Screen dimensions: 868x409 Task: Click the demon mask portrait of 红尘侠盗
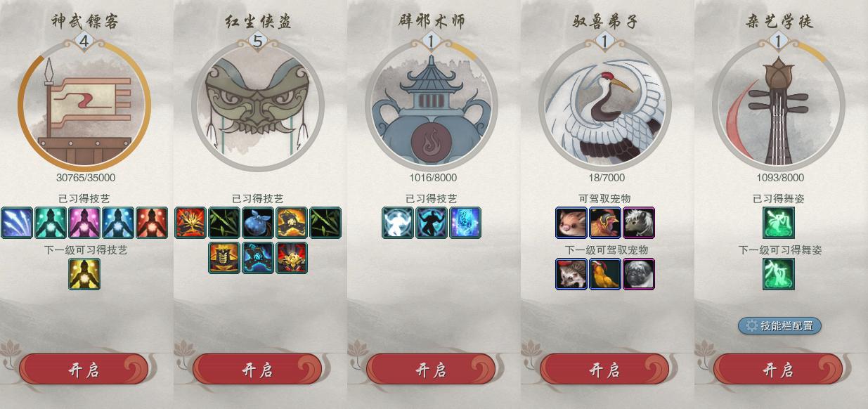(258, 105)
